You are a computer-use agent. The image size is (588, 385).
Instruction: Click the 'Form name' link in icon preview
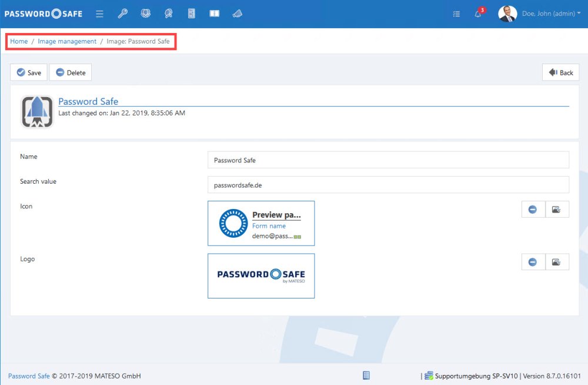click(269, 225)
